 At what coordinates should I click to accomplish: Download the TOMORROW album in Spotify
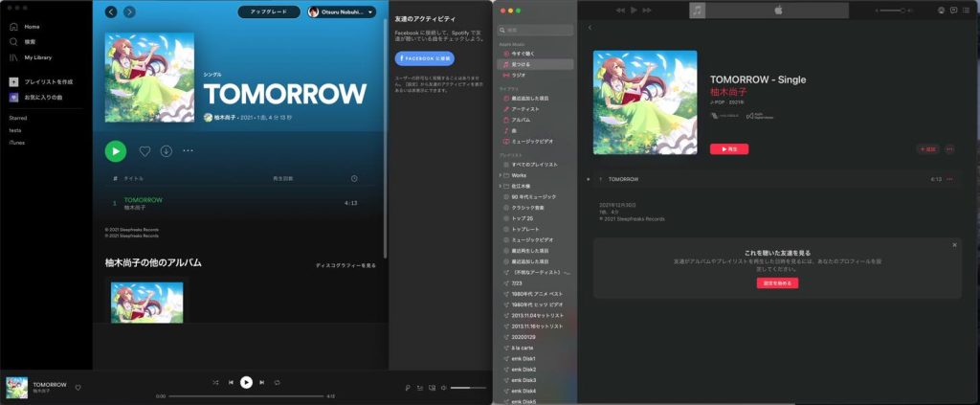[167, 151]
